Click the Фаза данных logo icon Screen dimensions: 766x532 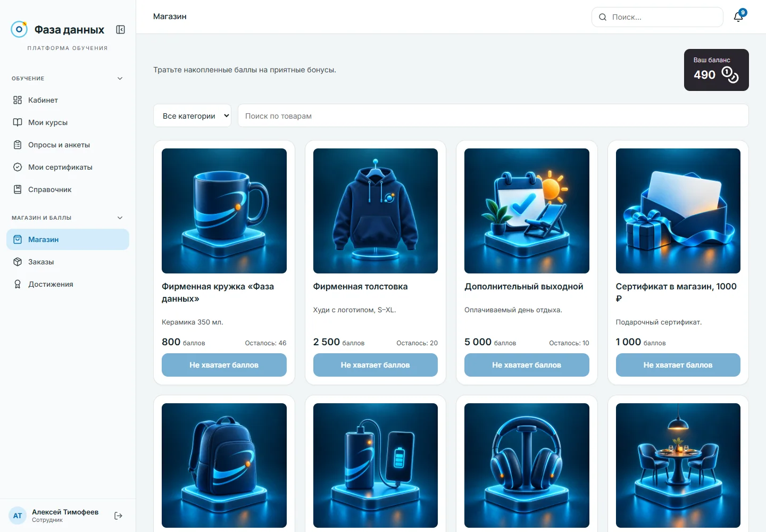(x=19, y=29)
